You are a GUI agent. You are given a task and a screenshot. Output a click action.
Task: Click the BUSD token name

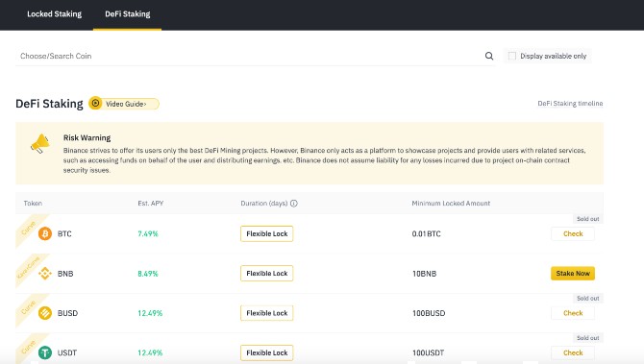67,313
